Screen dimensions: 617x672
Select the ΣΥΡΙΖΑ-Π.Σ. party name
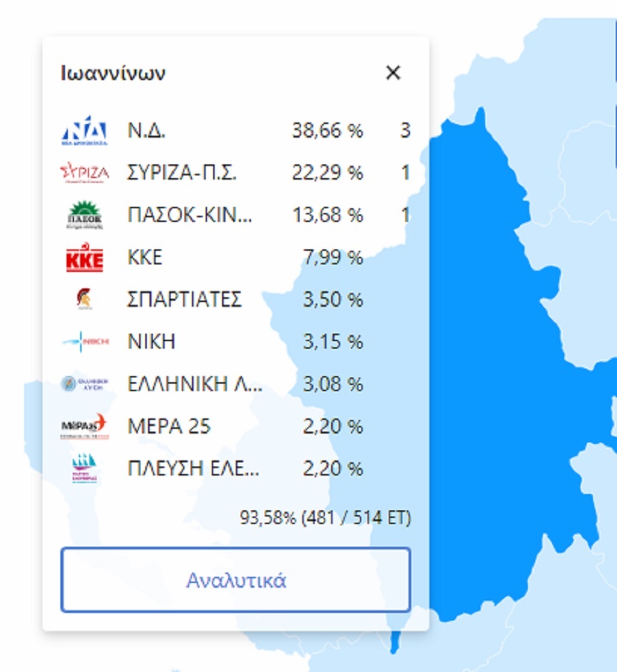coord(182,173)
